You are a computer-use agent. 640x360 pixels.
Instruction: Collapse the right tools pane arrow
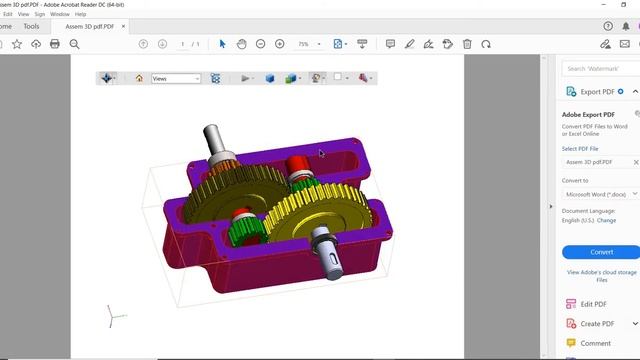point(551,207)
